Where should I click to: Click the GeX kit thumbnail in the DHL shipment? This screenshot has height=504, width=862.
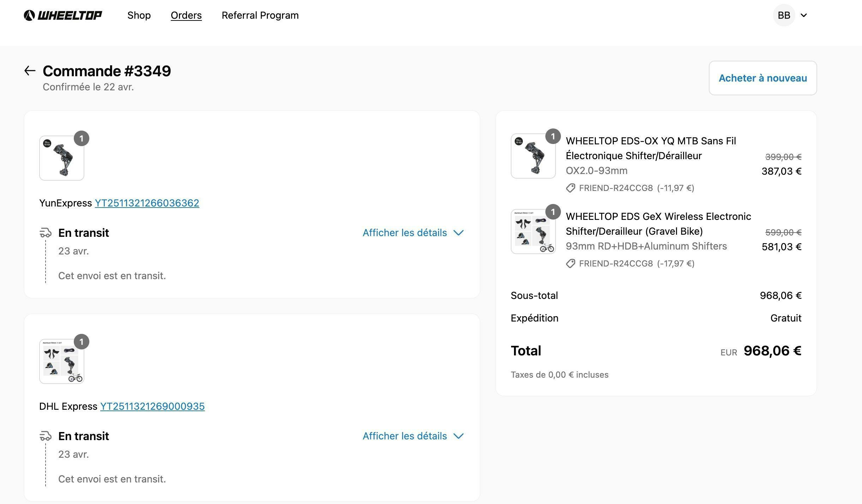click(62, 361)
